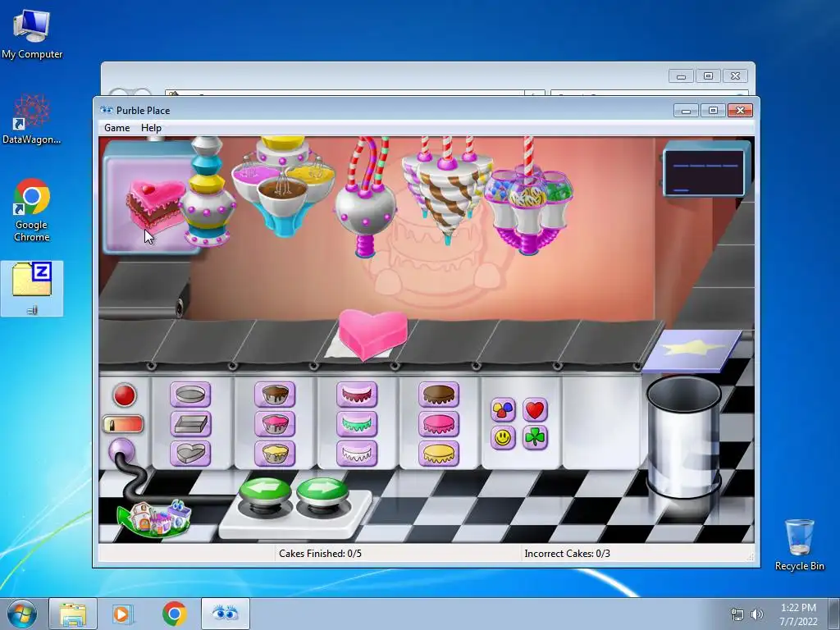The width and height of the screenshot is (840, 630).
Task: Click 'Incorrect Cakes: 0/3' status text
Action: pos(567,554)
